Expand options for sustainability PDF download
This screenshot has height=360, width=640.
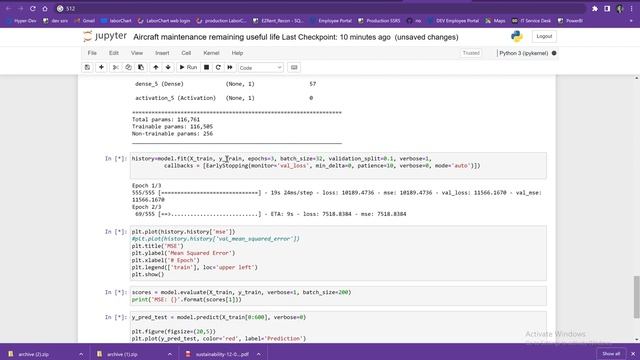point(258,354)
